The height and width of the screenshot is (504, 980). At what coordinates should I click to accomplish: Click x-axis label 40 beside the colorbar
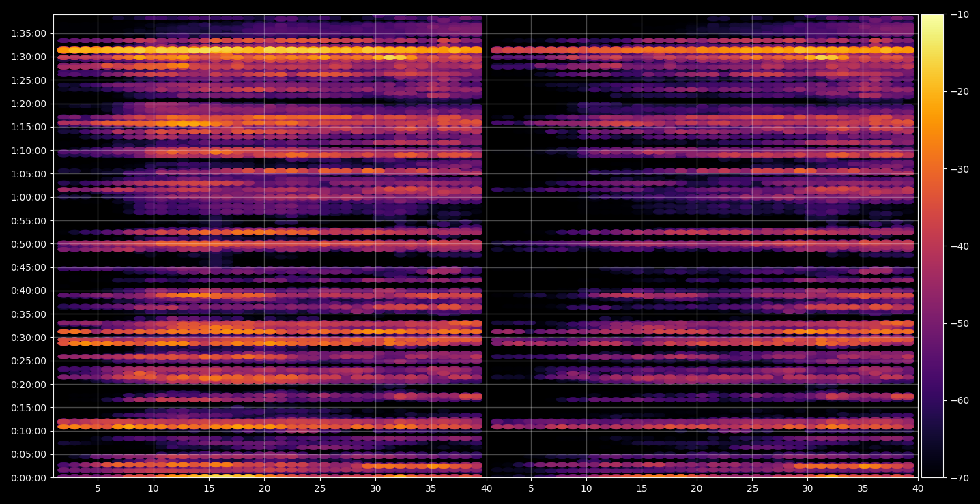(919, 488)
